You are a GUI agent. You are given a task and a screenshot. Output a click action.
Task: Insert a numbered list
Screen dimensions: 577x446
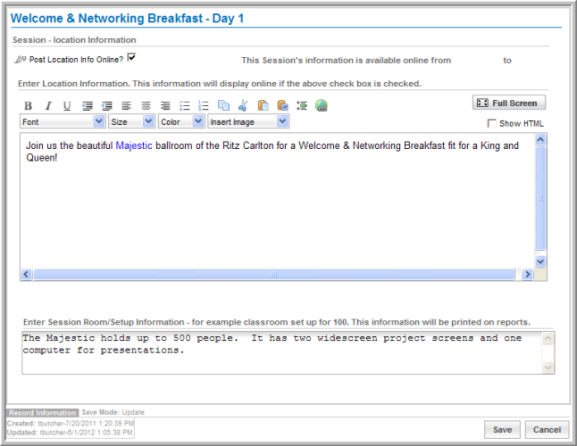pos(203,106)
